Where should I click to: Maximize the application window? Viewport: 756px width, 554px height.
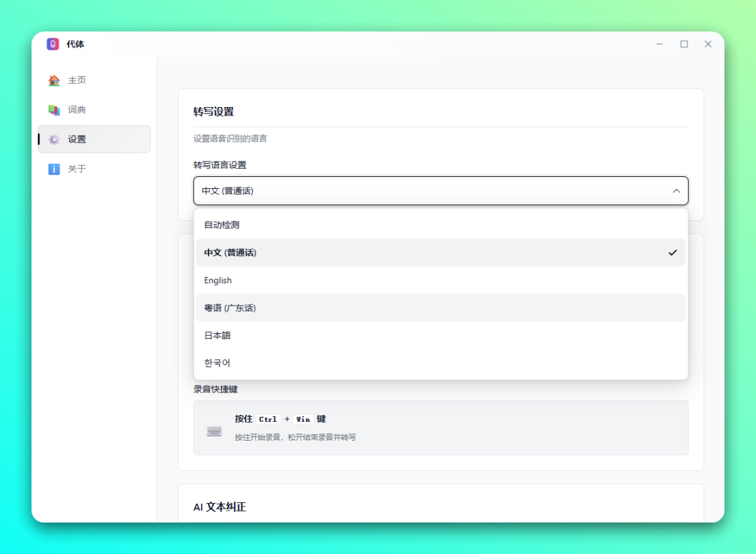[684, 44]
